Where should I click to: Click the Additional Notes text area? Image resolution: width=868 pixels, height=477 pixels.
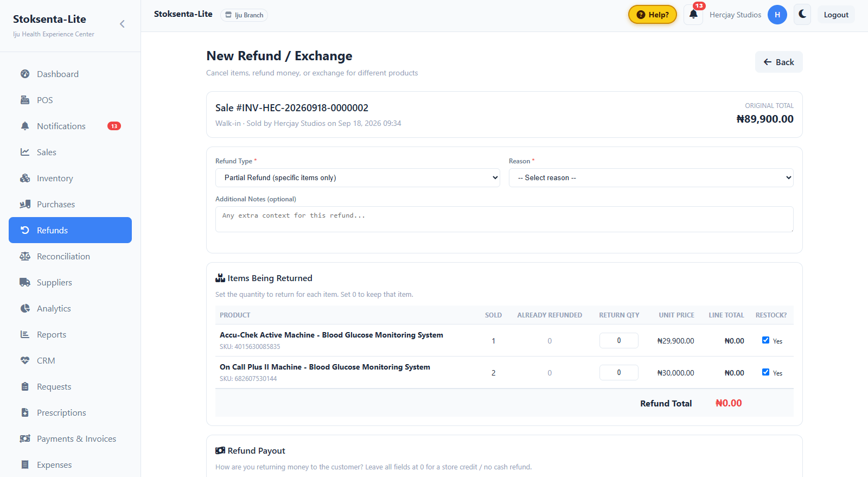[x=504, y=219]
